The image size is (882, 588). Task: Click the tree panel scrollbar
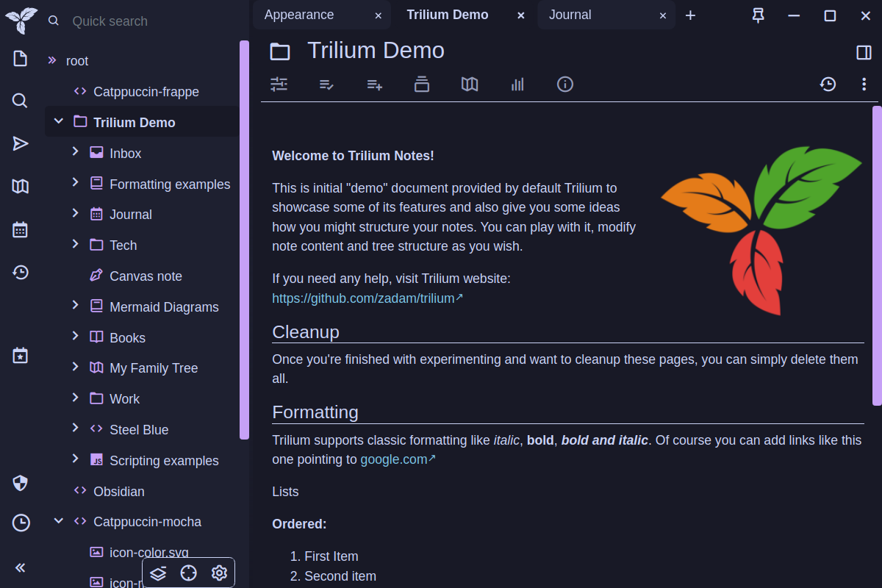244,240
